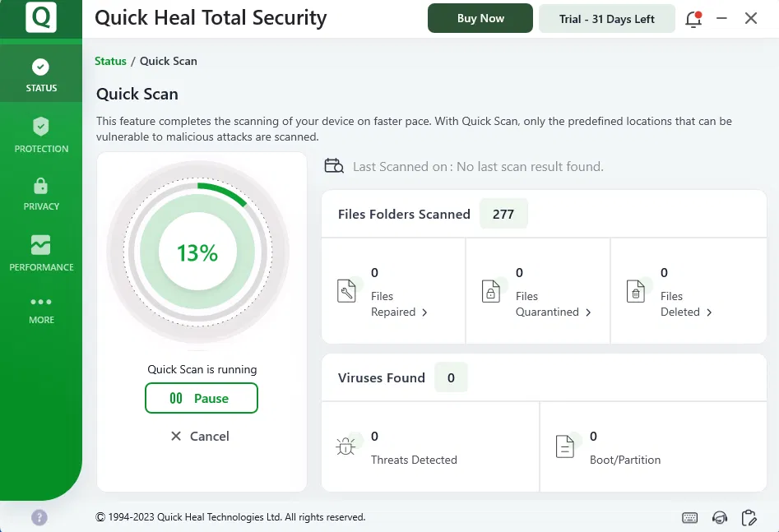Open the virtual keyboard icon
Image resolution: width=779 pixels, height=532 pixels.
690,517
